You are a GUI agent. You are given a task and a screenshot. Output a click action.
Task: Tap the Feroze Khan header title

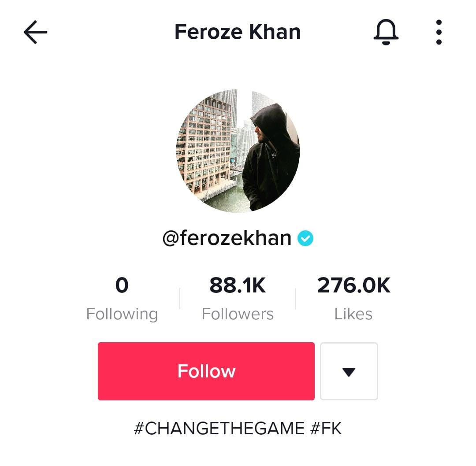238,32
